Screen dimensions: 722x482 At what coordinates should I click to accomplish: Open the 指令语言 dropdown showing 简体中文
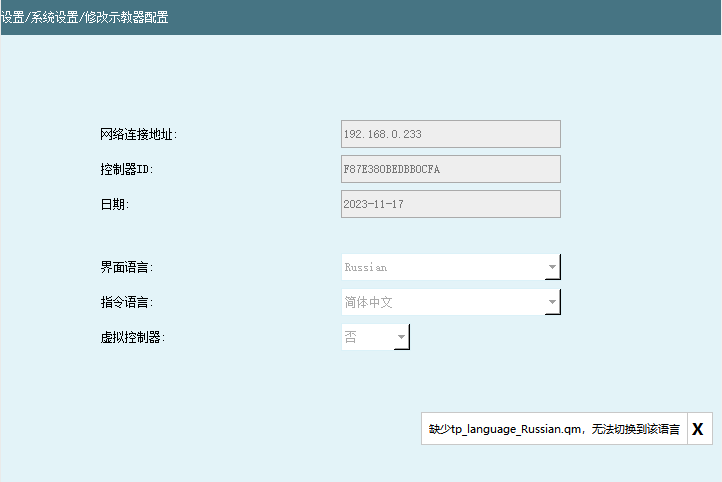pyautogui.click(x=442, y=302)
